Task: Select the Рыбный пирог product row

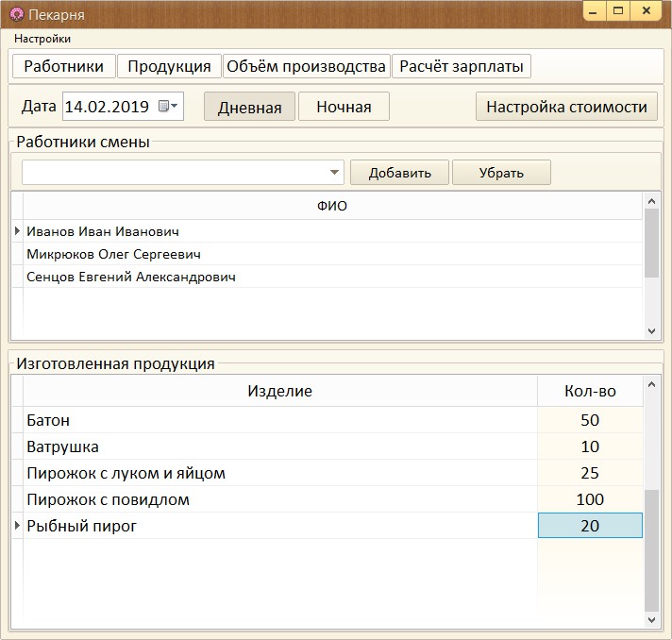Action: pos(280,526)
